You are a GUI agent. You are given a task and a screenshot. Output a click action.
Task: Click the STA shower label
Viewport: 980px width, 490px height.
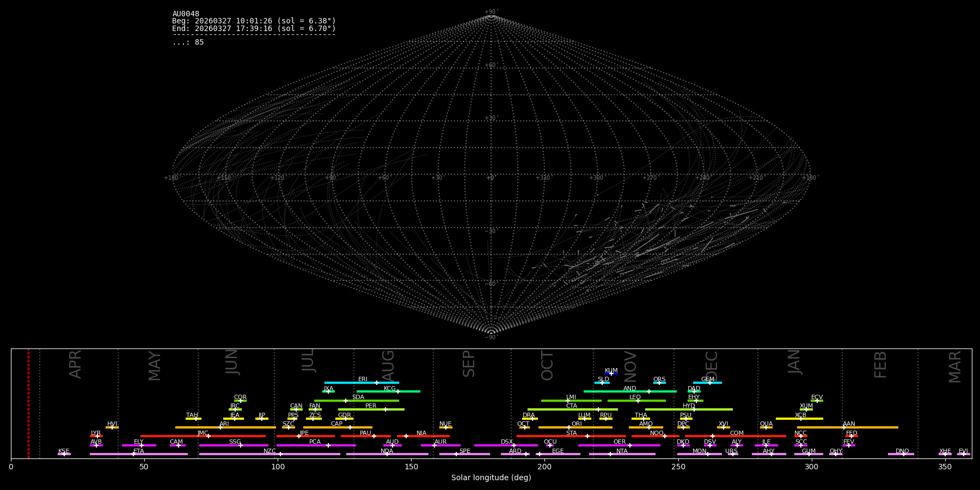click(x=571, y=433)
